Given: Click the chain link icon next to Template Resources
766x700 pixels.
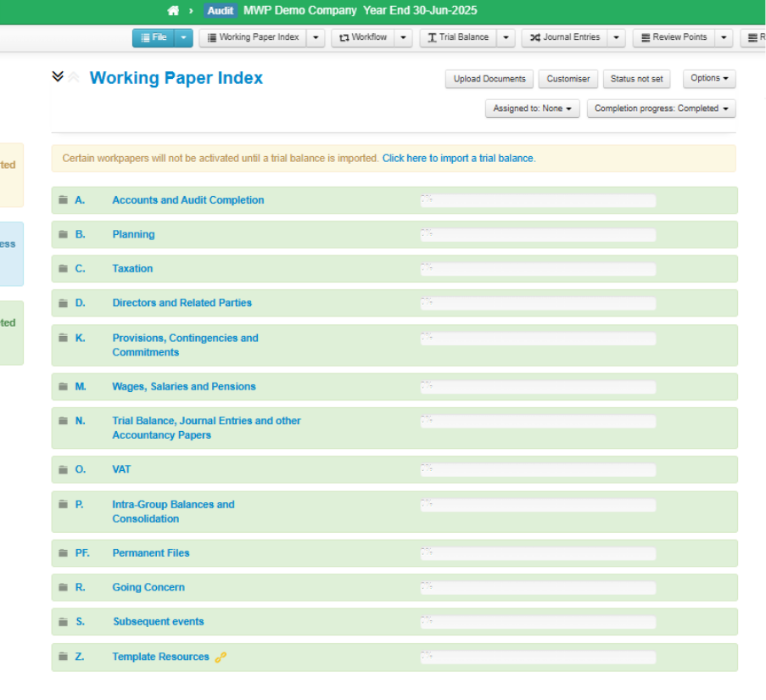Looking at the screenshot, I should [x=221, y=656].
